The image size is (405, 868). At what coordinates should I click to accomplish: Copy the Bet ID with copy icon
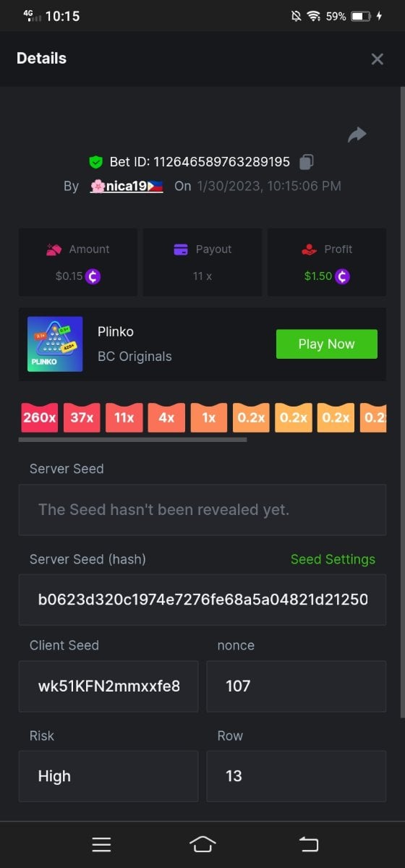click(x=307, y=161)
